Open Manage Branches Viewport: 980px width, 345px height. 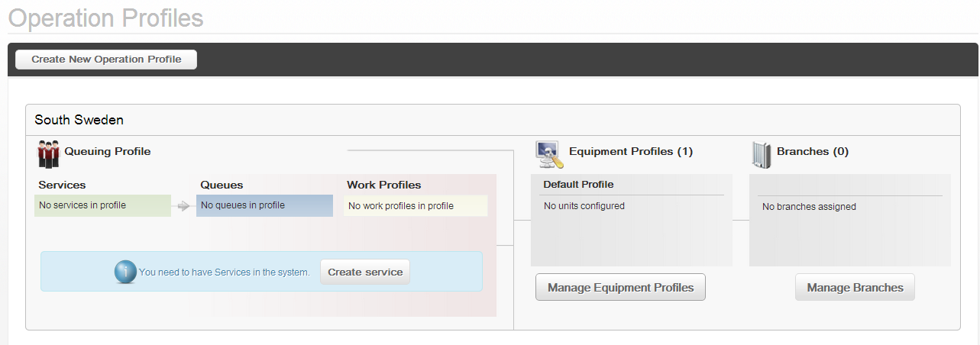[x=855, y=288]
